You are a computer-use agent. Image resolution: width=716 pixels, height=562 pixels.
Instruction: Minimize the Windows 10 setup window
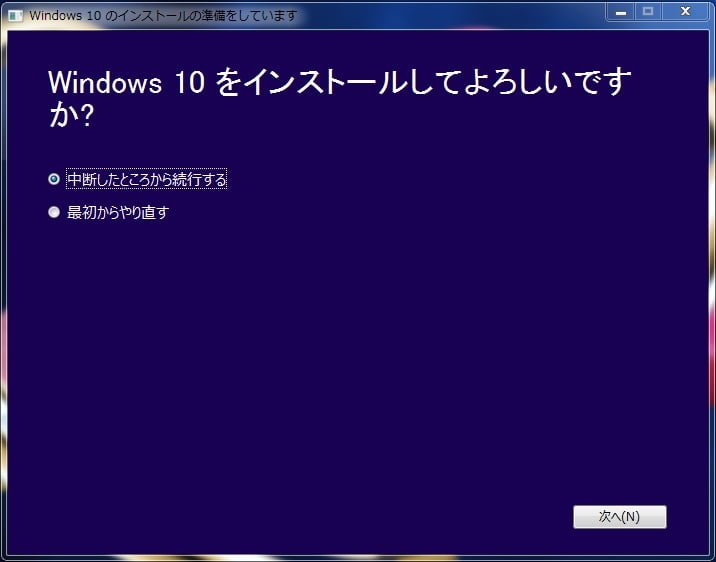tap(620, 12)
